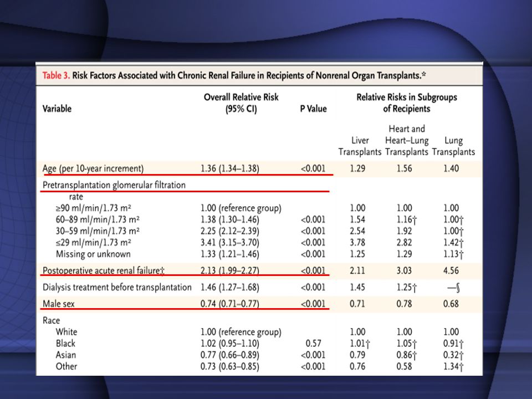The height and width of the screenshot is (399, 532).
Task: Click value '0.77 (0.66–0.89)'
Action: (x=229, y=355)
